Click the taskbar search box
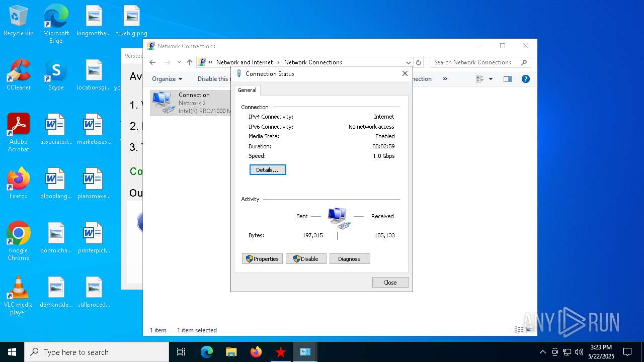The width and height of the screenshot is (644, 362). (x=97, y=352)
